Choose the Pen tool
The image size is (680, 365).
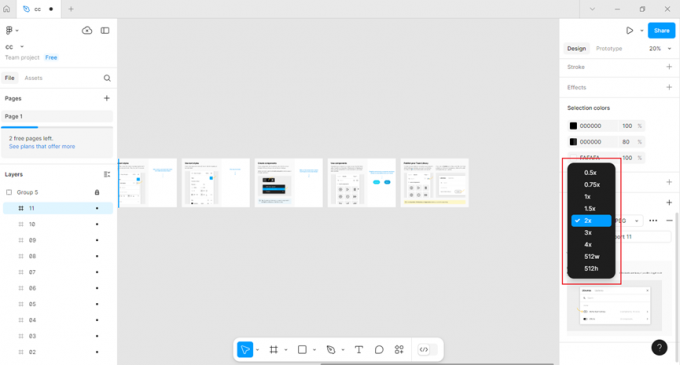pyautogui.click(x=331, y=349)
